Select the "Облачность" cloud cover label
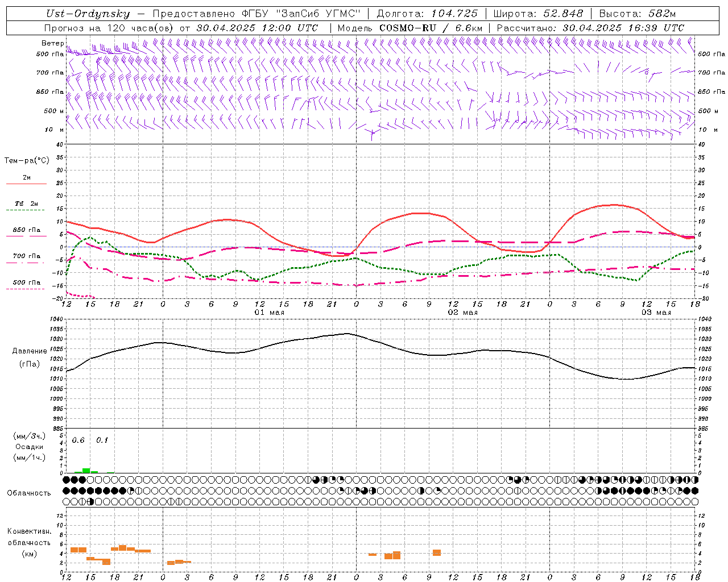 pyautogui.click(x=29, y=493)
